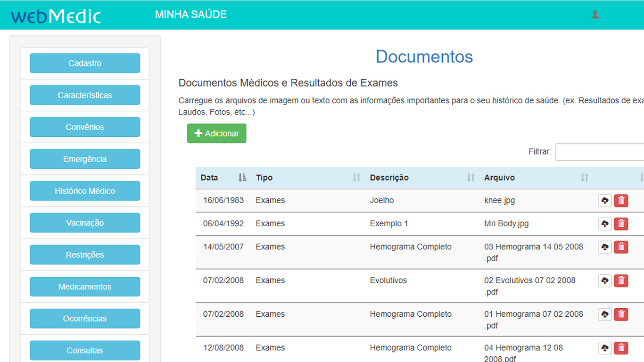The image size is (644, 362).
Task: Click the upload icon for Mri Body.jpg
Action: (x=605, y=223)
